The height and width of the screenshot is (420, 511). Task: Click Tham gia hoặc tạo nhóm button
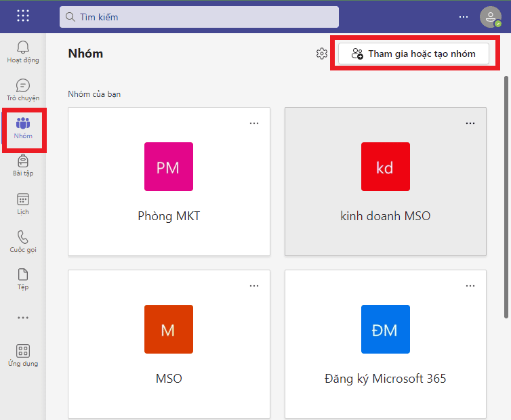tap(413, 54)
